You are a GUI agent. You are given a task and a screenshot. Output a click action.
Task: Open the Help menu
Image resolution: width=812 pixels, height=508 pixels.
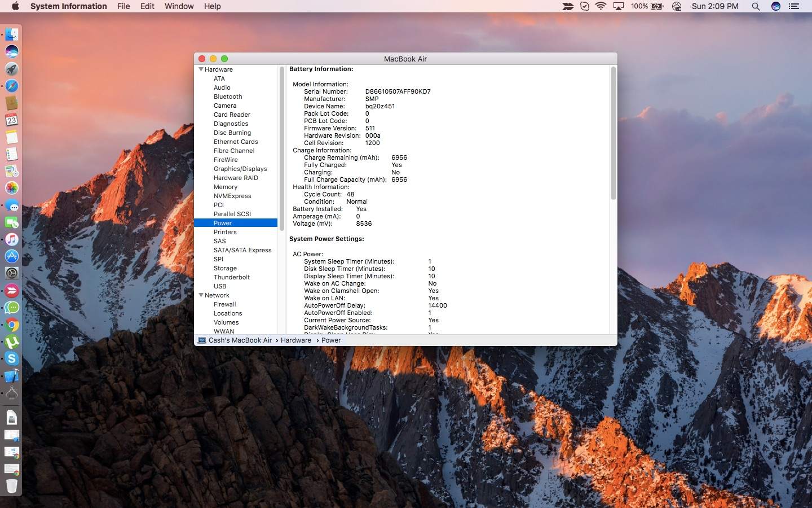[x=212, y=6]
